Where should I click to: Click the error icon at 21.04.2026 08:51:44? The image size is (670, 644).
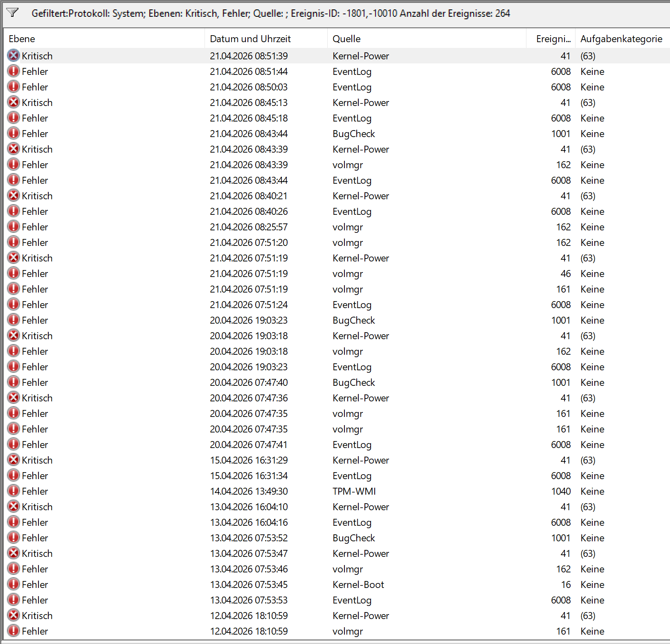point(13,71)
